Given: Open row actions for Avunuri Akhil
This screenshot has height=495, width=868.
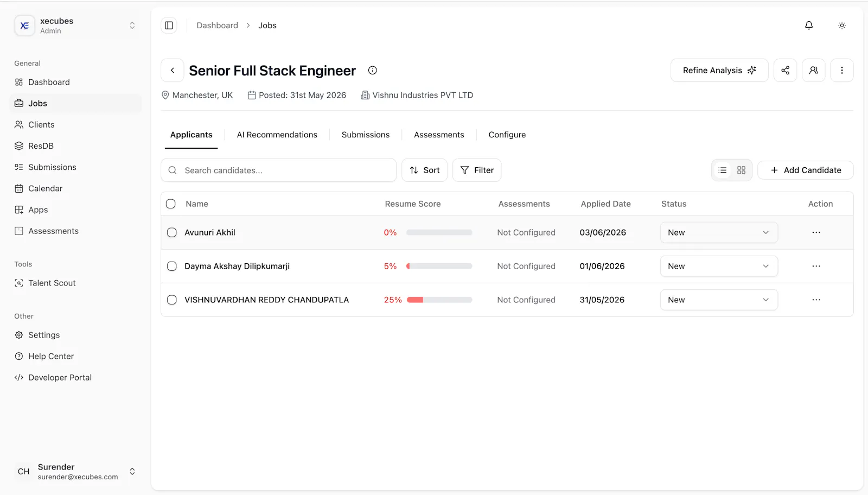Looking at the screenshot, I should click(x=816, y=232).
